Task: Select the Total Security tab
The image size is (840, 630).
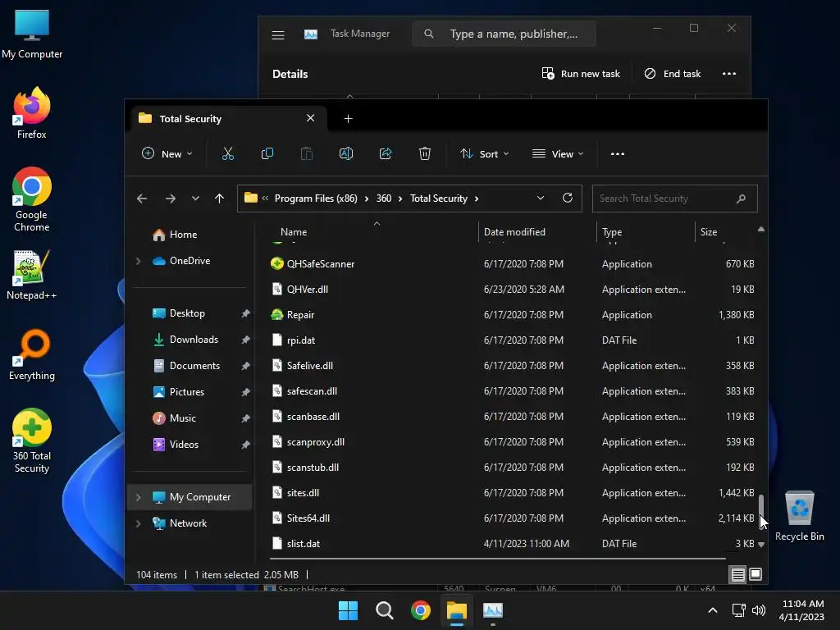Action: pos(231,118)
